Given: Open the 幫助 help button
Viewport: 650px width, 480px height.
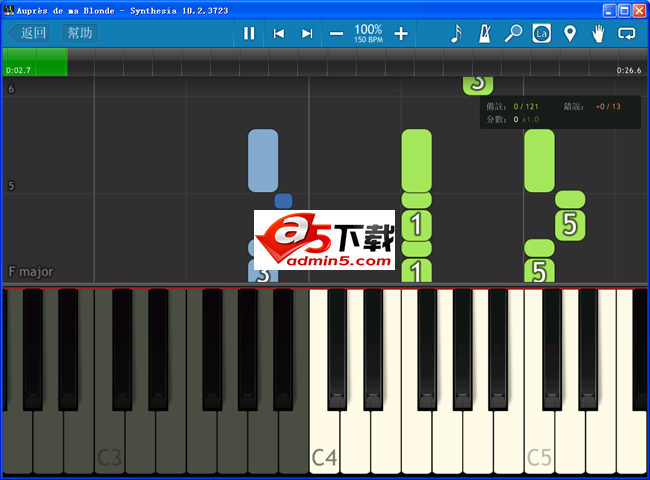Looking at the screenshot, I should click(x=80, y=33).
